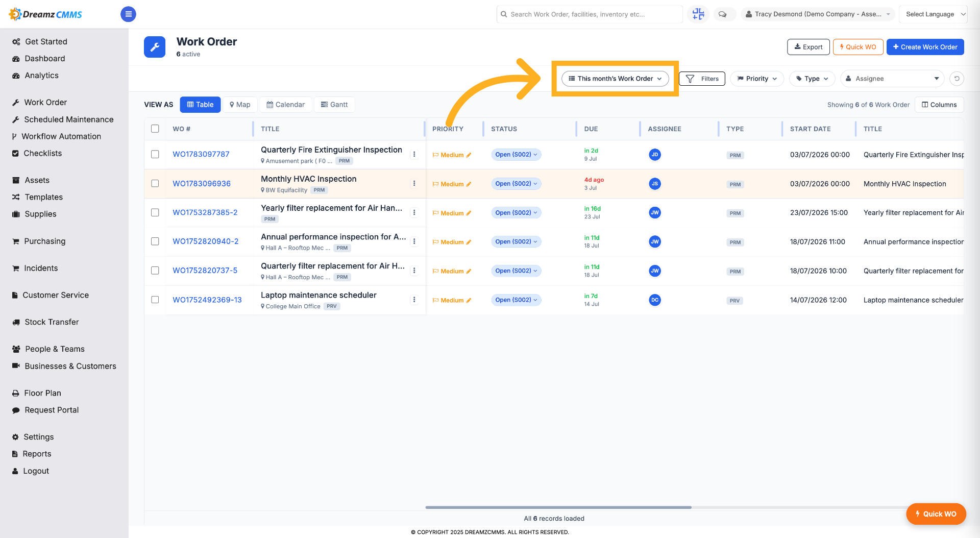Expand the This month's Work Order dropdown
The image size is (980, 538).
tap(615, 79)
